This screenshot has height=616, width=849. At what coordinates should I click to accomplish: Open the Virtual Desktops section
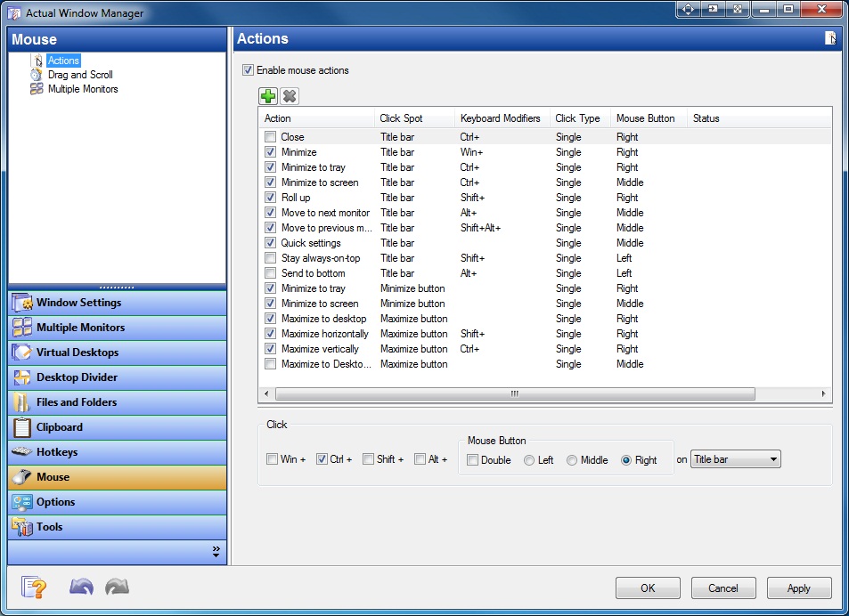pos(117,353)
